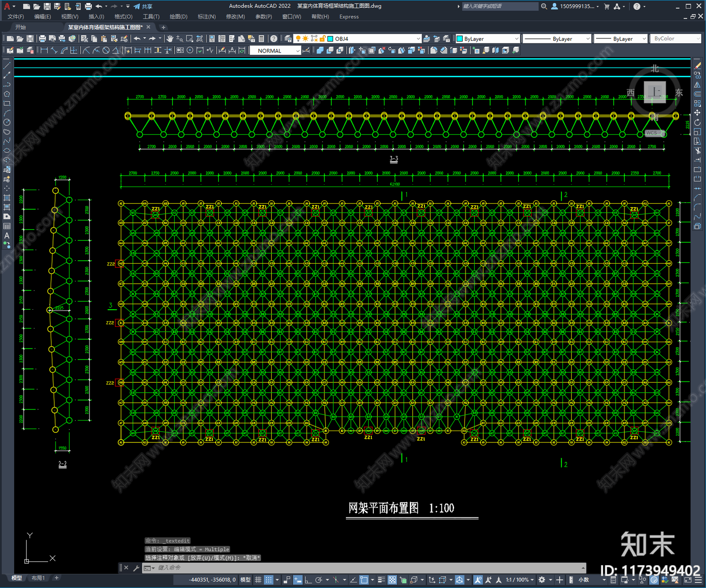Open the OBJ4 layer dropdown

pyautogui.click(x=418, y=39)
